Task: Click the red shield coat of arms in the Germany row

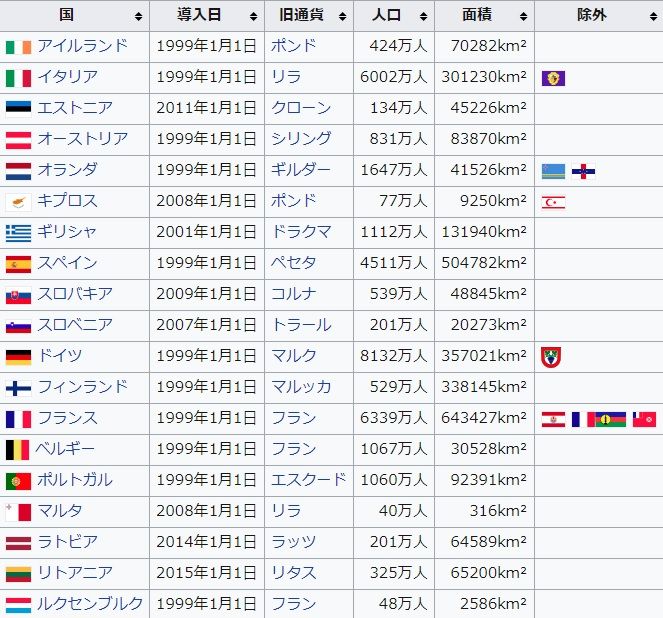Action: [550, 356]
